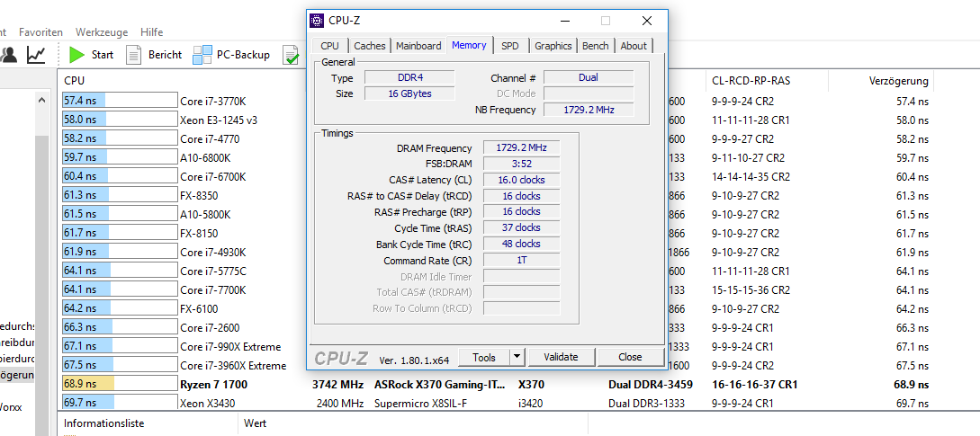Screen dimensions: 980x436
Task: Click the FSB:DRAM 3:52 field
Action: coord(521,164)
